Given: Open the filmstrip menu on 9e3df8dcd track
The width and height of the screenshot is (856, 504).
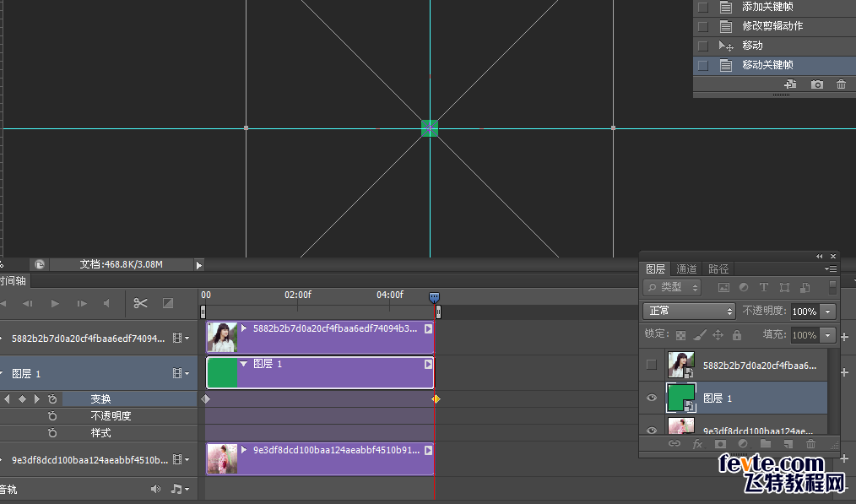Looking at the screenshot, I should click(x=181, y=460).
